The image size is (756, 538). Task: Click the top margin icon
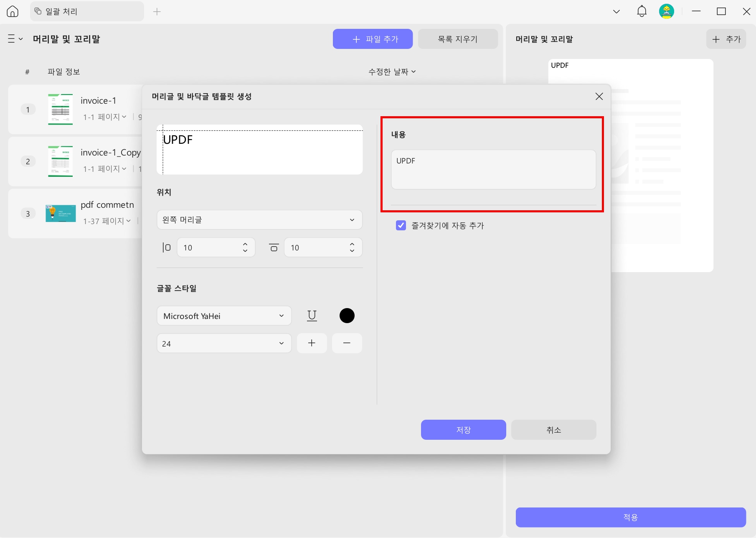274,247
